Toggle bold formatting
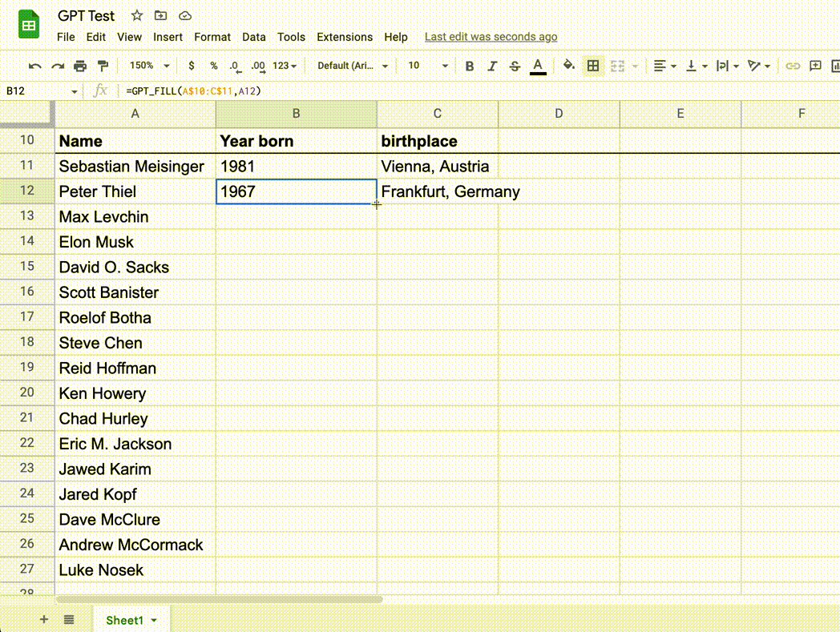Viewport: 840px width, 632px height. click(470, 66)
